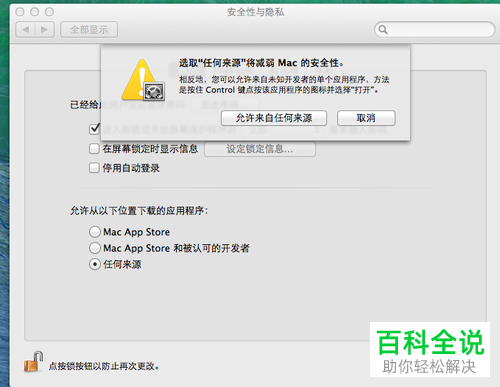Viewport: 500px width, 387px height.
Task: Click the 全部显示 toolbar button
Action: (89, 30)
